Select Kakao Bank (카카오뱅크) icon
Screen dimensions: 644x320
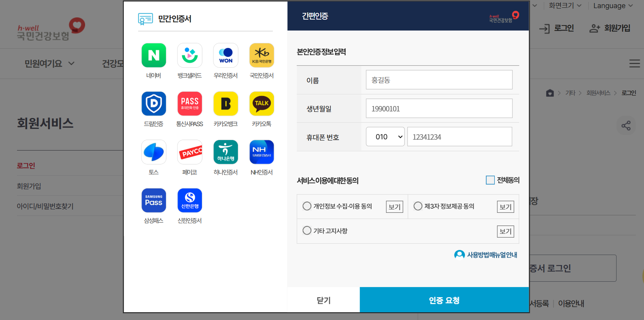pos(225,104)
